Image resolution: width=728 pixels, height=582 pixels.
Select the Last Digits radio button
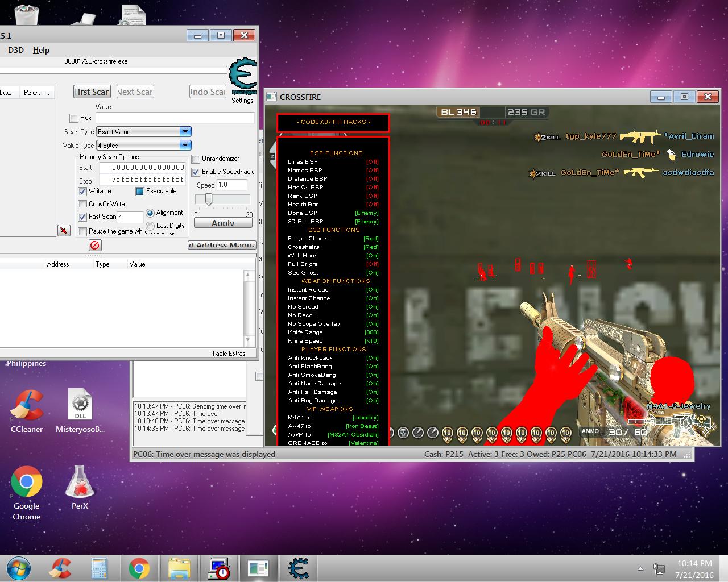click(x=150, y=226)
